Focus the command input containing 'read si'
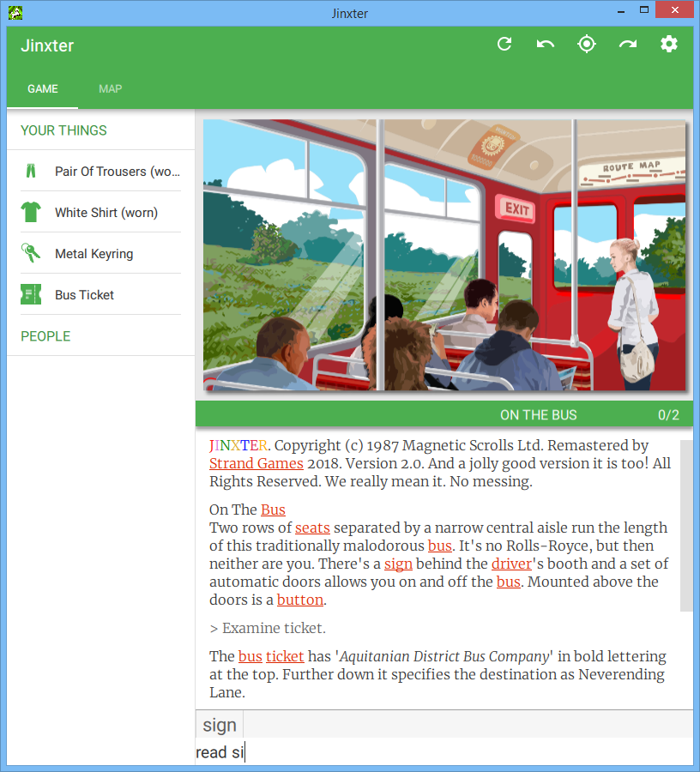The image size is (700, 772). pos(444,751)
